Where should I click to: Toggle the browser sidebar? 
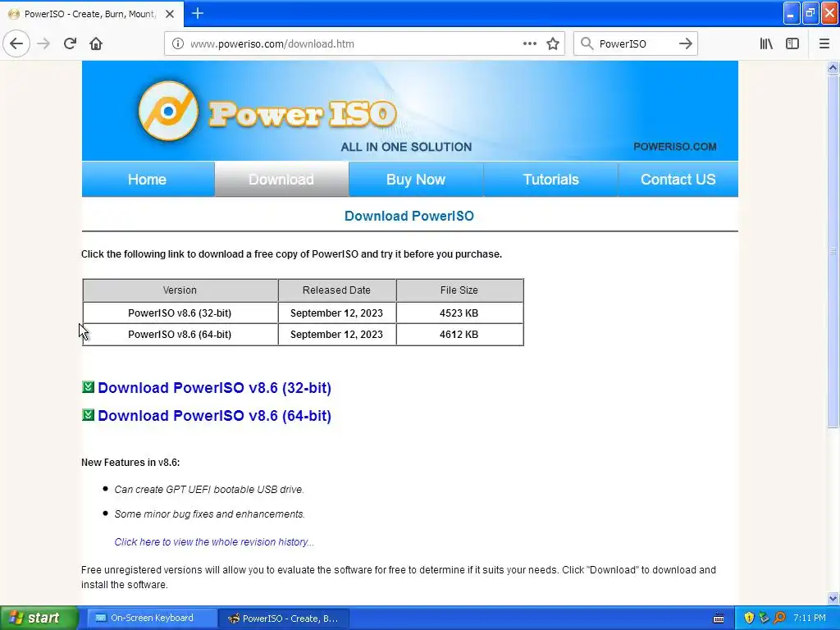(x=792, y=43)
